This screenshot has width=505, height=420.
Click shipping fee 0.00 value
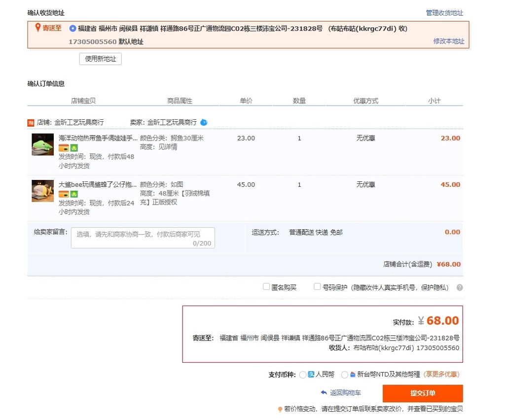[x=453, y=232]
